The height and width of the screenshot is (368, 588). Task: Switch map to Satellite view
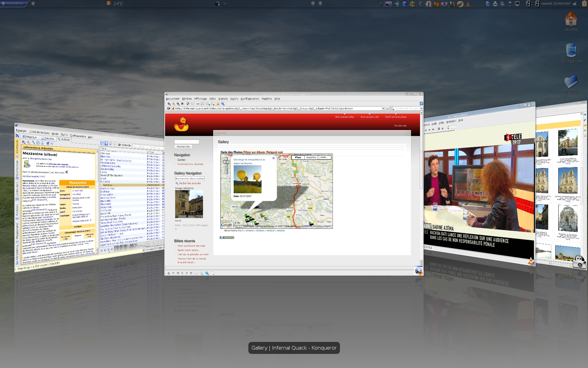[x=311, y=157]
